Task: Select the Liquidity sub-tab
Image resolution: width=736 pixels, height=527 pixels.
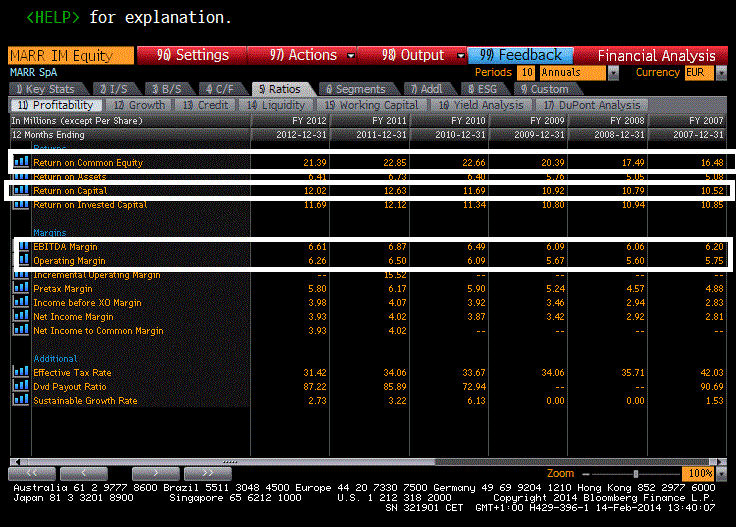Action: click(x=276, y=105)
